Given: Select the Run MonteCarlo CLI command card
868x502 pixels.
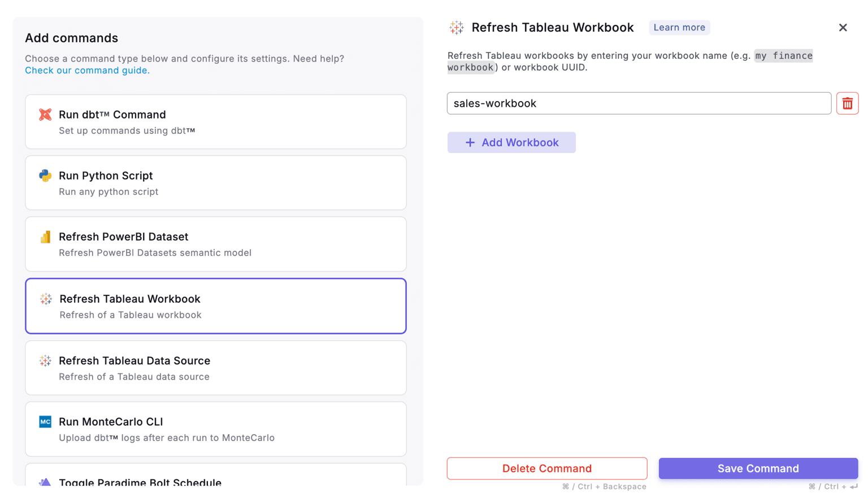Looking at the screenshot, I should click(215, 429).
